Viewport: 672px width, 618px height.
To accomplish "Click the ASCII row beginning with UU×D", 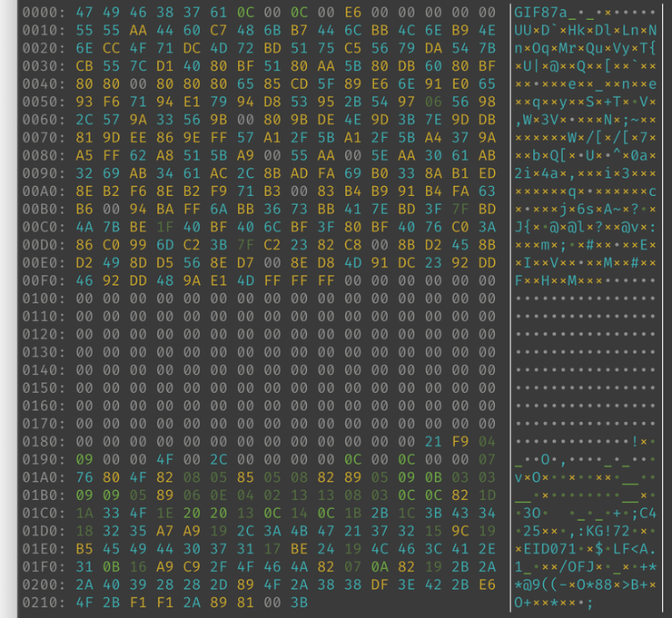I will [x=585, y=31].
